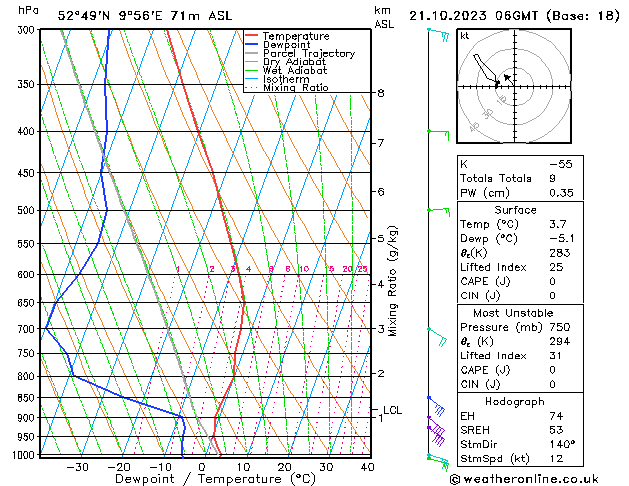Select the Mixing Ratio legend entry
Screen dimensions: 629x486
pos(296,88)
